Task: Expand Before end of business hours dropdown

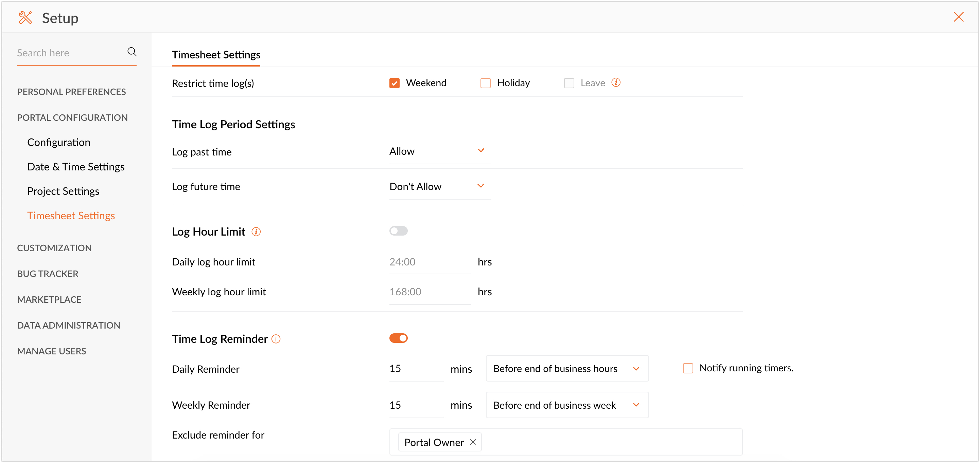Action: (566, 368)
